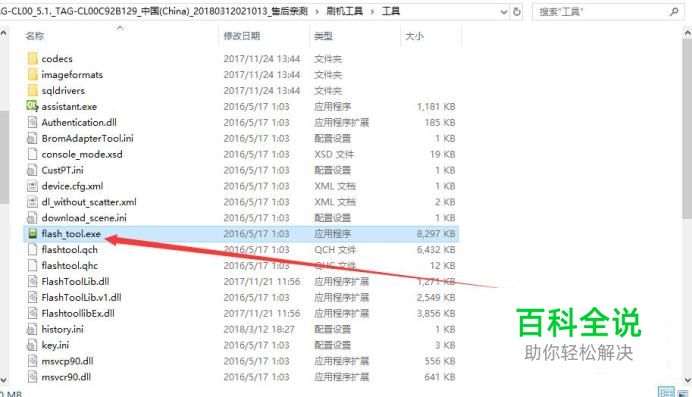
Task: Select the assistant.exe file name
Action: 69,106
